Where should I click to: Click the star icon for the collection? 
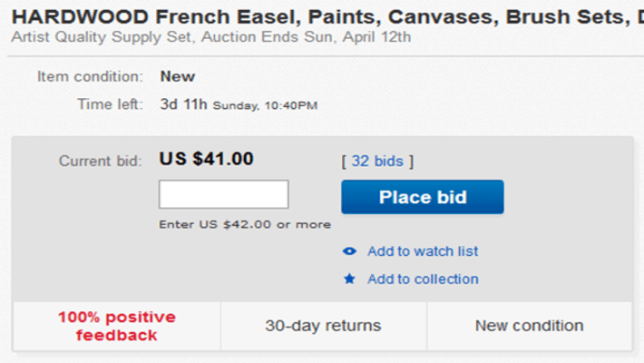pyautogui.click(x=349, y=280)
